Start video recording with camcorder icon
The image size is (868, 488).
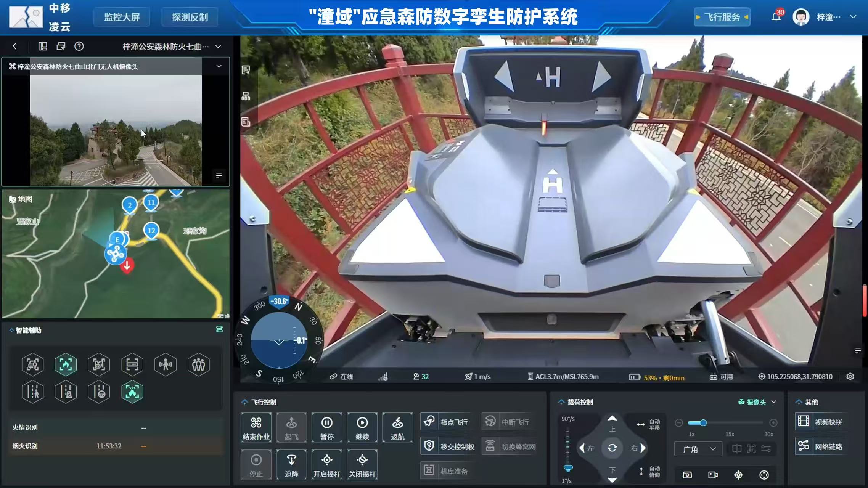713,475
